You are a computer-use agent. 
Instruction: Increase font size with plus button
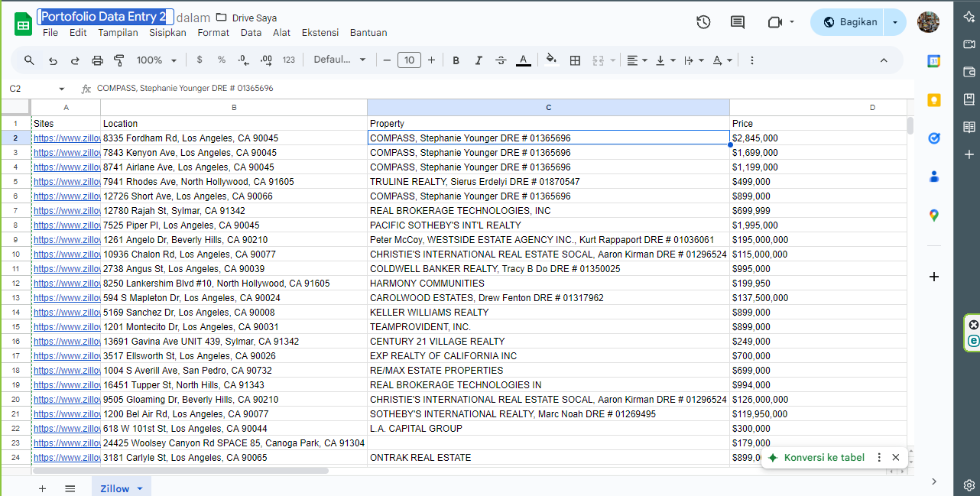point(432,60)
